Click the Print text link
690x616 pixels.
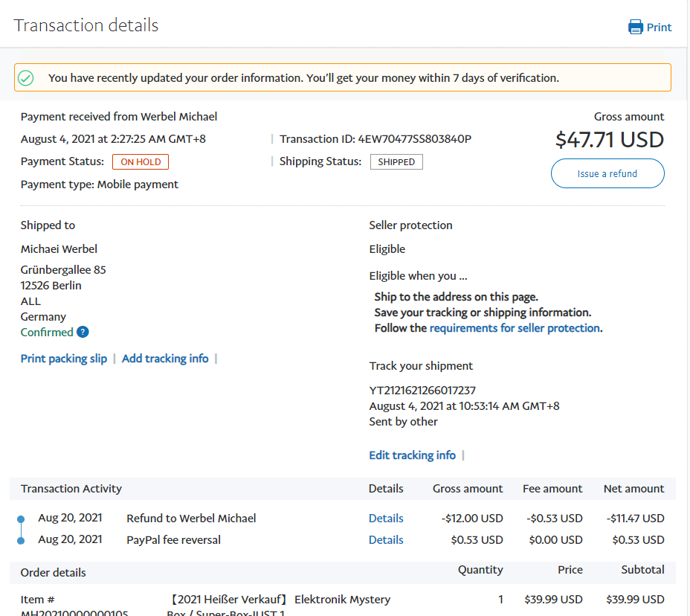tap(659, 28)
